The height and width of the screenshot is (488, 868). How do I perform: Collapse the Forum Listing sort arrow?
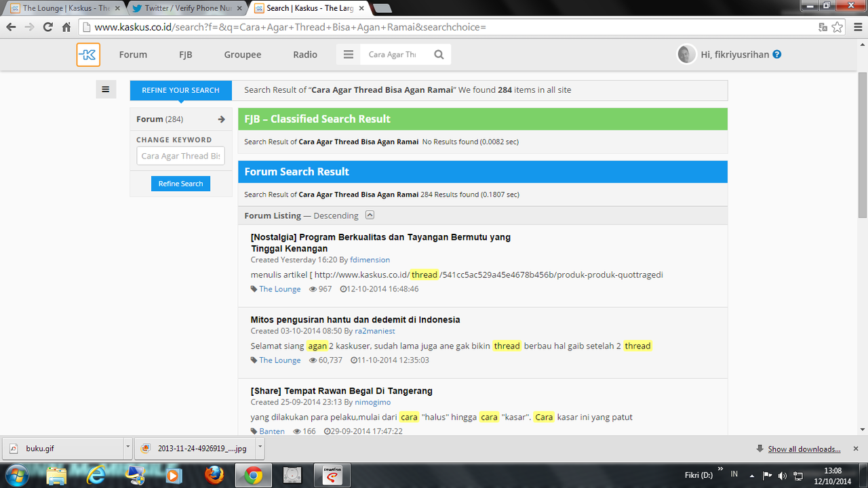[370, 215]
